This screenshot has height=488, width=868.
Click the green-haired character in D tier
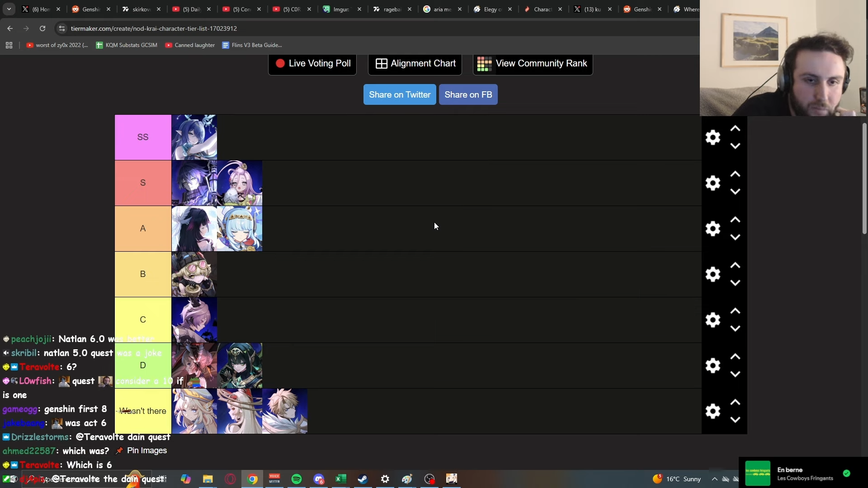240,366
